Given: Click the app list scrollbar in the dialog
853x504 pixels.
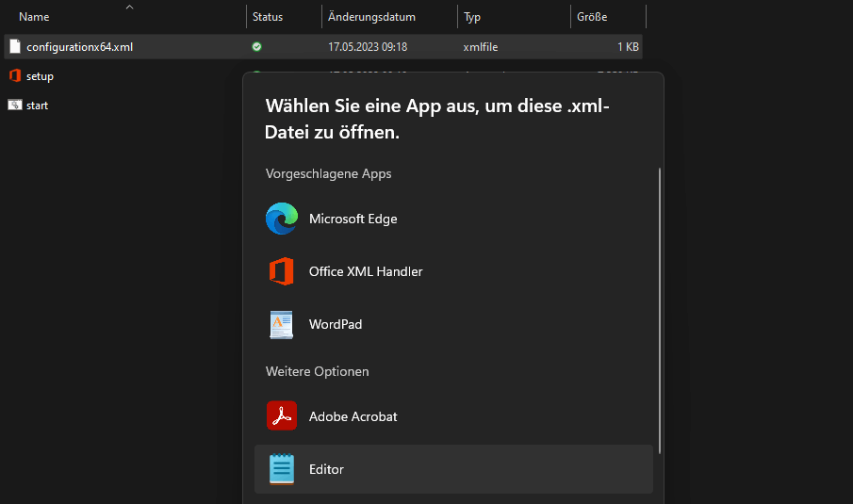Looking at the screenshot, I should tap(660, 311).
